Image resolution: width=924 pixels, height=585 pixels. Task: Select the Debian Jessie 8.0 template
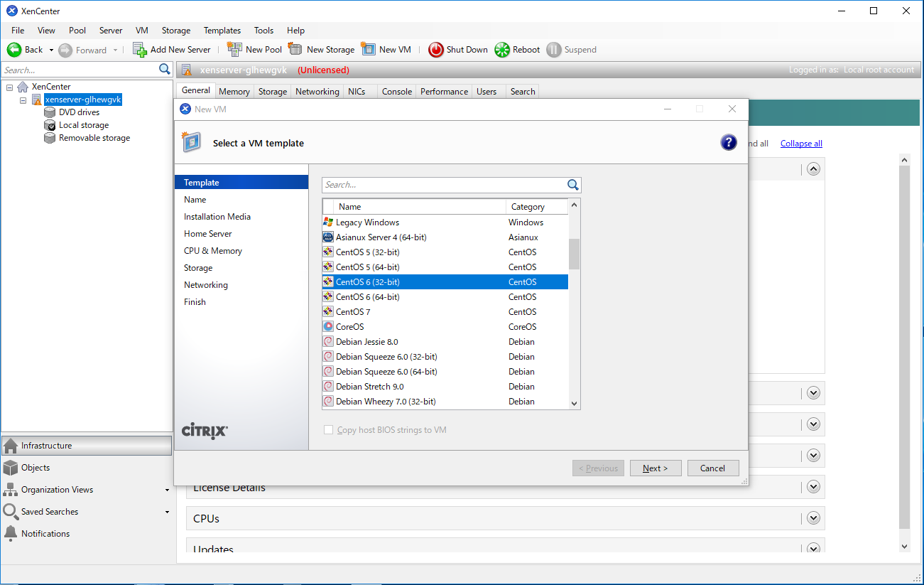366,342
